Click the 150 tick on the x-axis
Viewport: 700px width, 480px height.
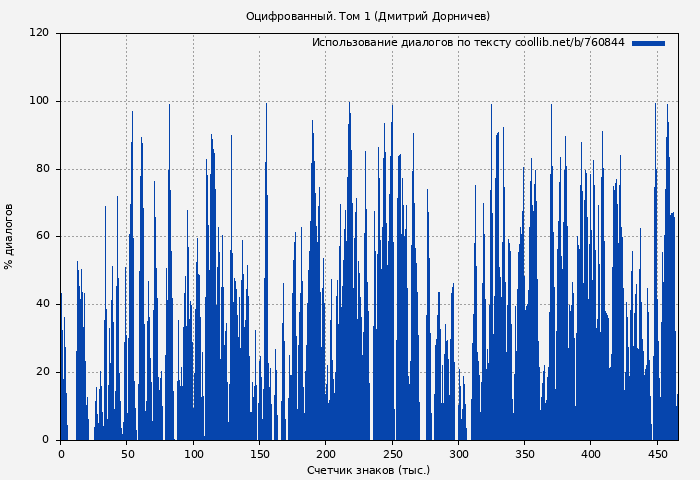[259, 454]
